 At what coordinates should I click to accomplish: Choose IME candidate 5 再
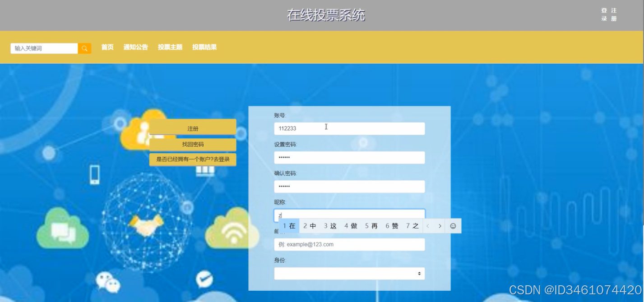click(371, 226)
